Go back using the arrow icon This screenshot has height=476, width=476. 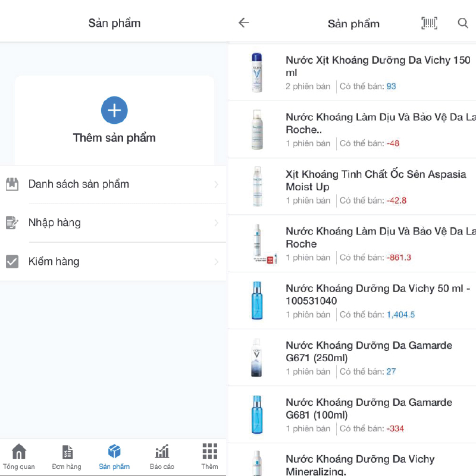coord(243,23)
